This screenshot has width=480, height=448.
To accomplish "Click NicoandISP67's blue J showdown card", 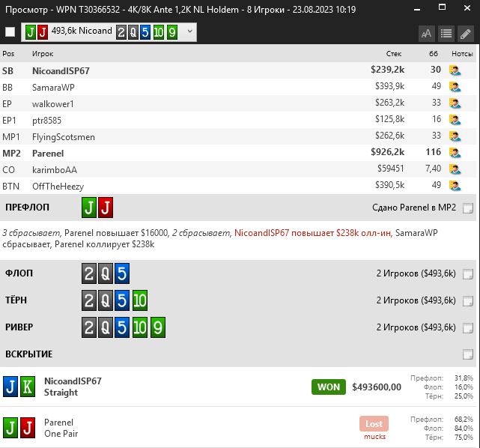I will 10,387.
